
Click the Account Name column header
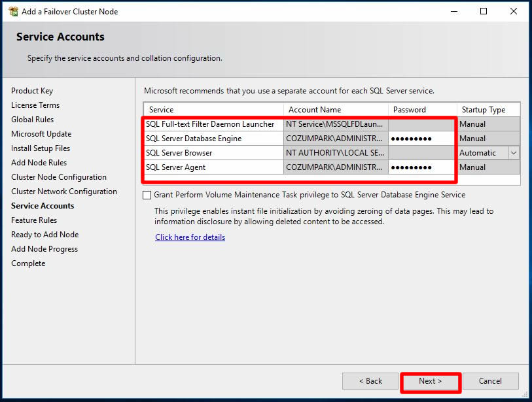tap(315, 110)
